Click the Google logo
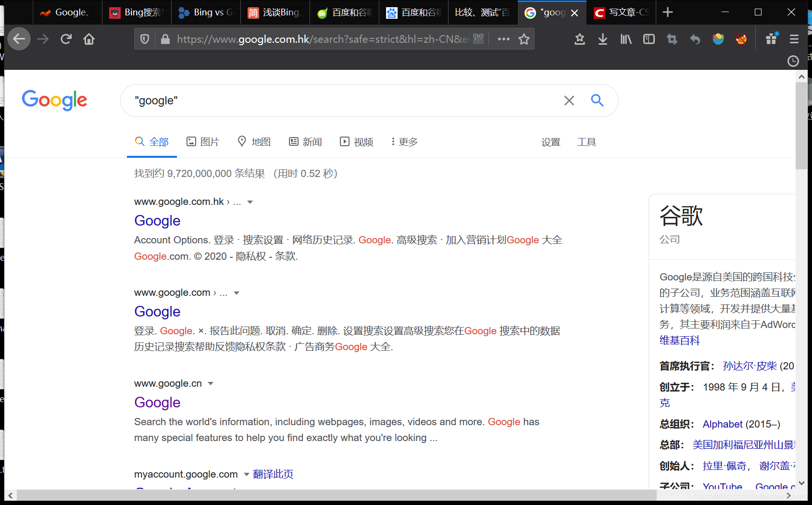This screenshot has width=812, height=505. (54, 100)
